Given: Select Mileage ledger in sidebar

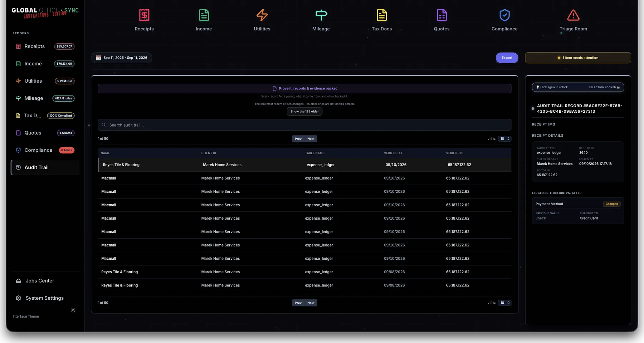Looking at the screenshot, I should pos(45,98).
